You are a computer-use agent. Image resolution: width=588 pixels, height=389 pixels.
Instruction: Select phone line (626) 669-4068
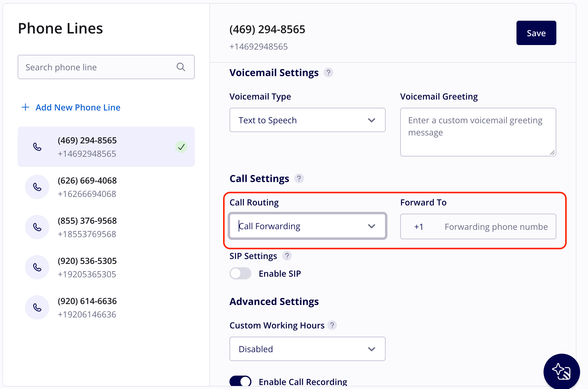[106, 187]
